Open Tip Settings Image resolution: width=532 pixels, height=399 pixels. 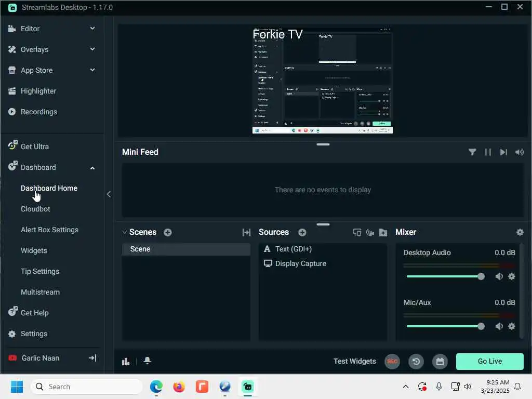(x=40, y=271)
